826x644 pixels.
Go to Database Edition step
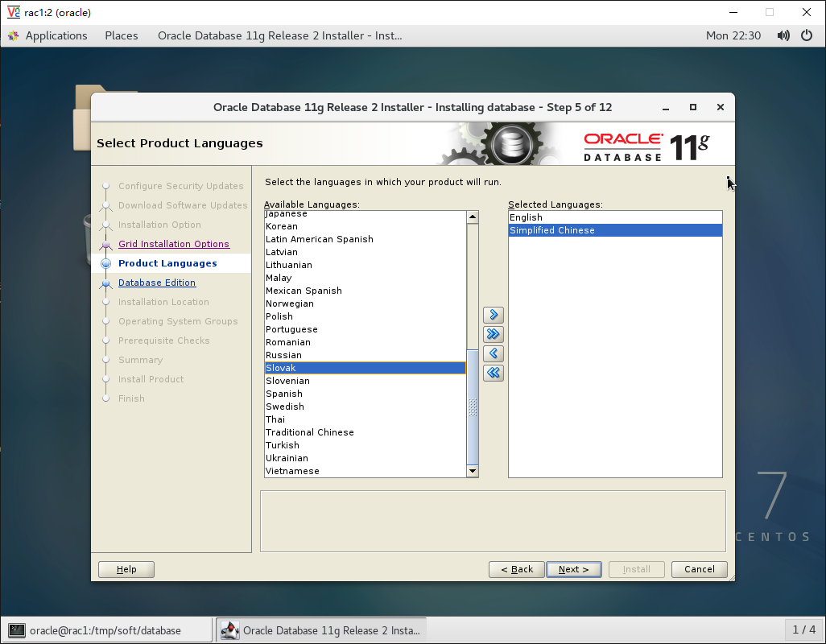157,283
